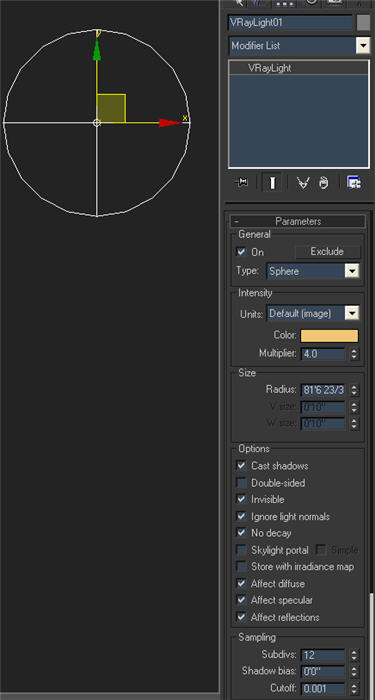Open the light Type dropdown
Viewport: 375px width, 700px height.
312,271
